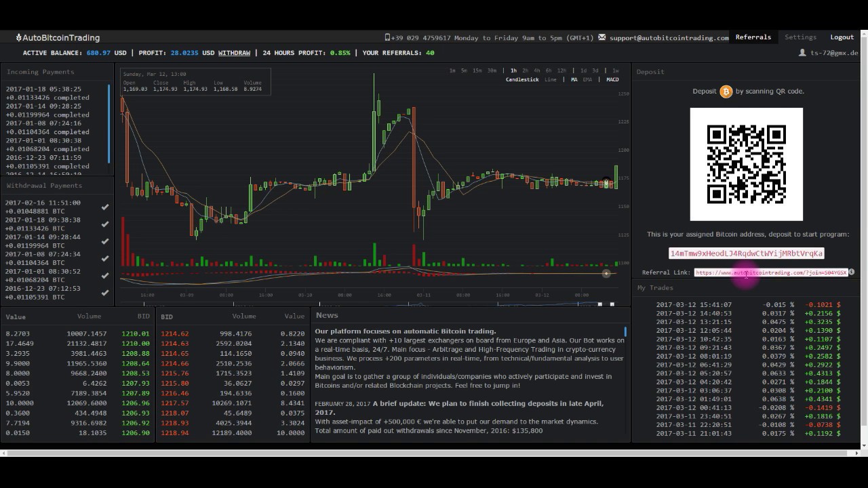Select the 1m chart interval
Viewport: 868px width, 488px height.
(x=452, y=70)
